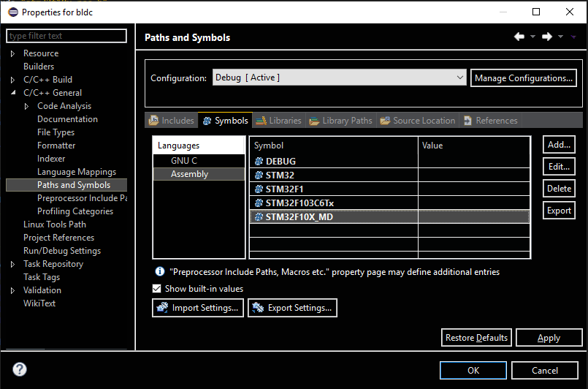The width and height of the screenshot is (588, 389).
Task: Maximize the Properties window
Action: [x=536, y=12]
